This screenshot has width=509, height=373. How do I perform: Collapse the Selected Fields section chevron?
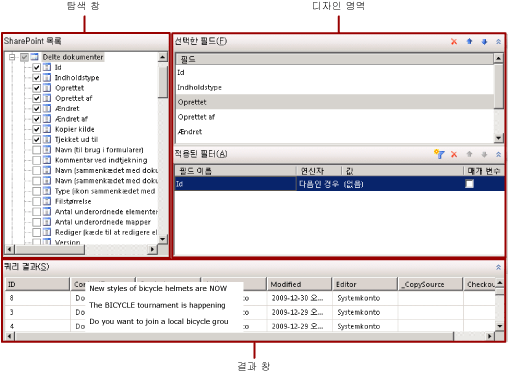coord(498,42)
